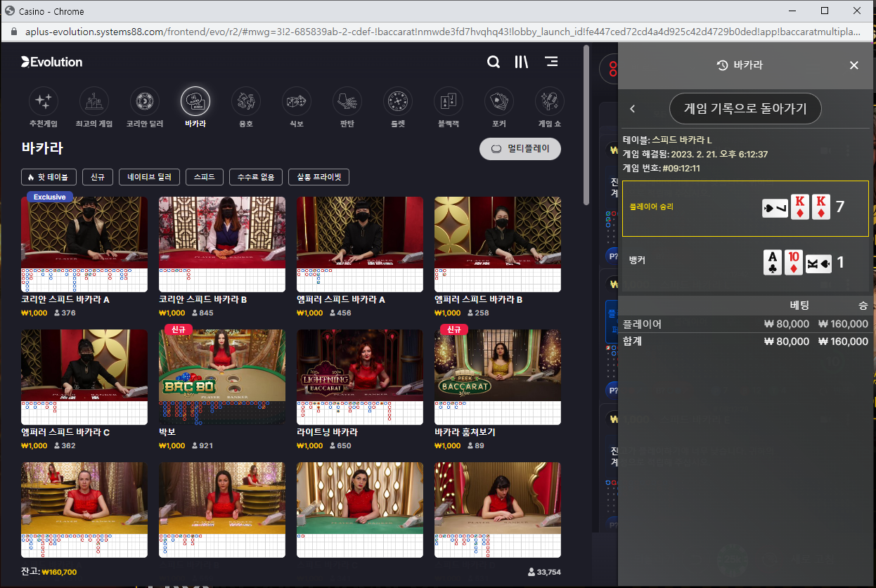This screenshot has height=588, width=876.
Task: Select the 용호 category icon
Action: click(246, 102)
